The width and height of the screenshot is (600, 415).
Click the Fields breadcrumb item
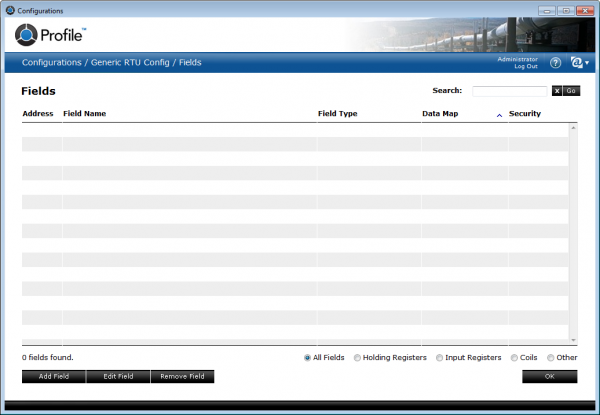(190, 62)
